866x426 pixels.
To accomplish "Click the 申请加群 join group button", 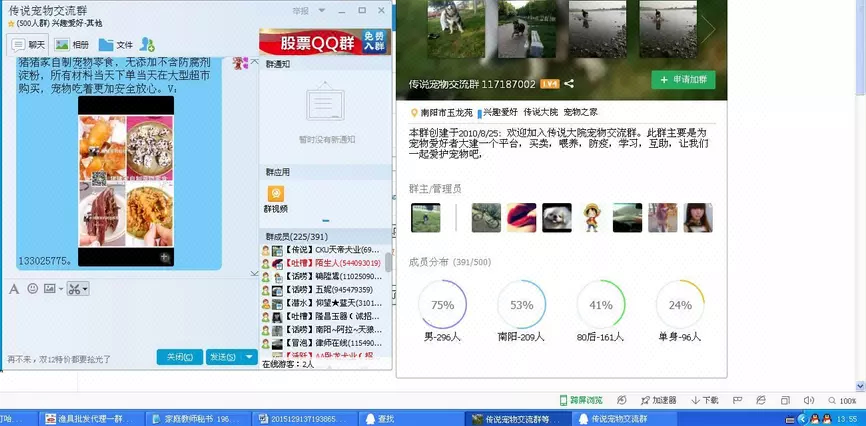I will click(683, 80).
